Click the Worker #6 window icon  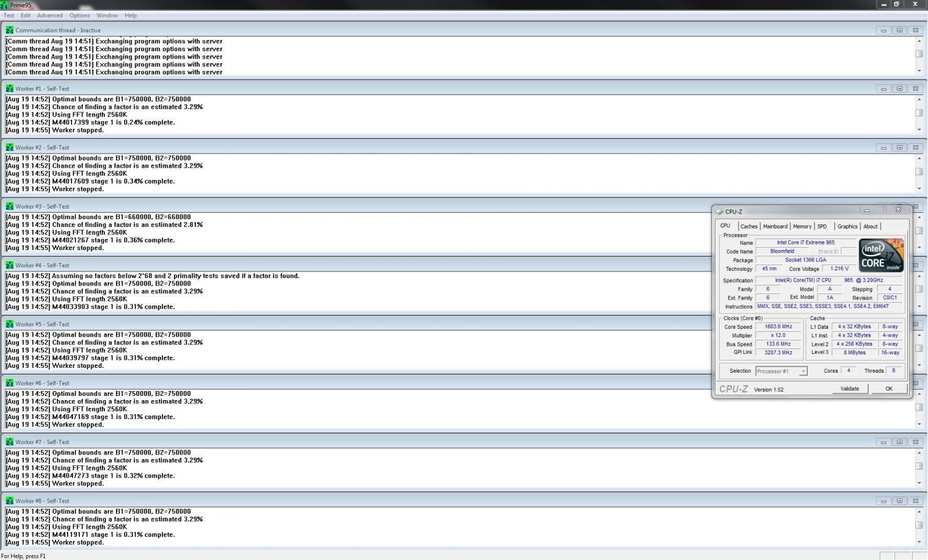tap(9, 383)
